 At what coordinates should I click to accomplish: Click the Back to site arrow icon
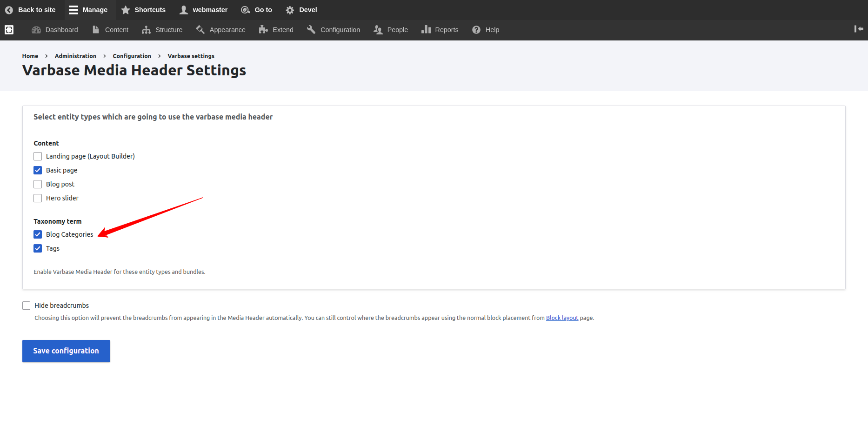[9, 10]
